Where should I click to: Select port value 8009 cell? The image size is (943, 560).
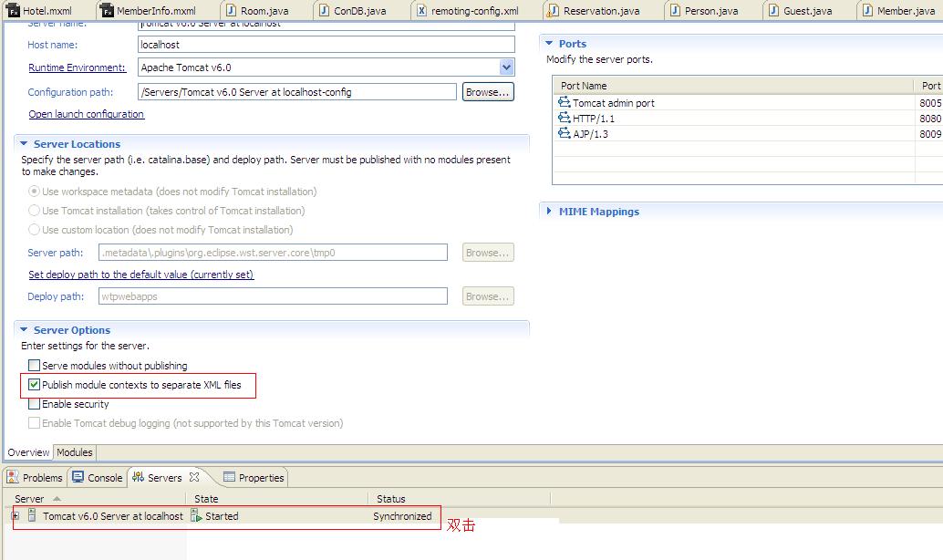pyautogui.click(x=929, y=134)
